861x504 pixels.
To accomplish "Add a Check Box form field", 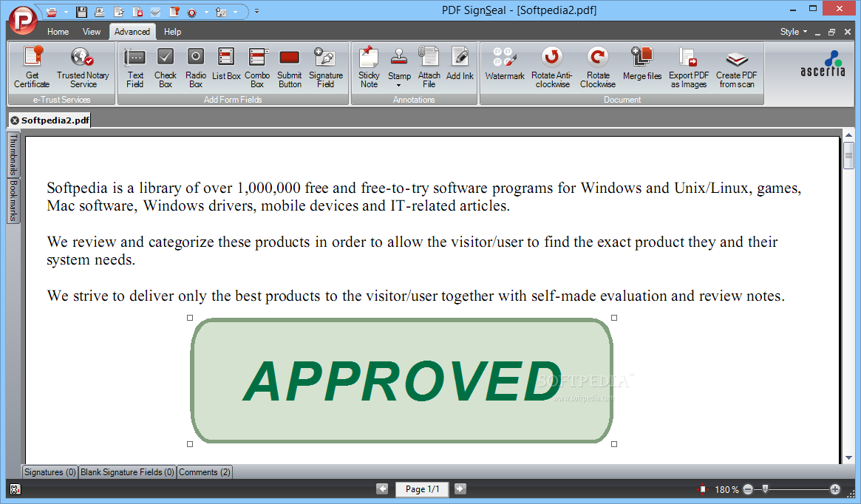I will [166, 67].
